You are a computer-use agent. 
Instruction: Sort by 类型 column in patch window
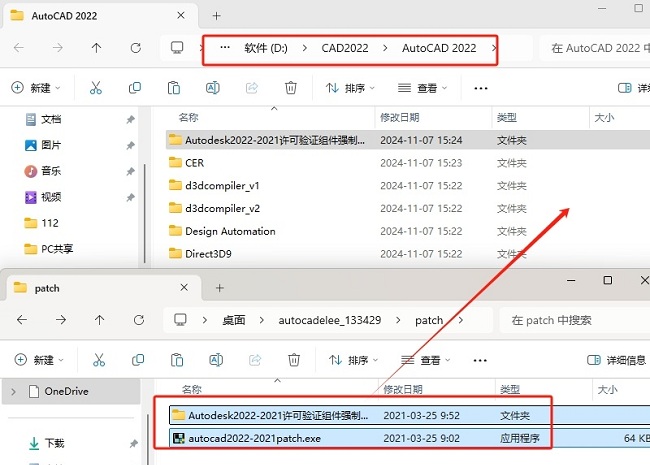pyautogui.click(x=543, y=390)
